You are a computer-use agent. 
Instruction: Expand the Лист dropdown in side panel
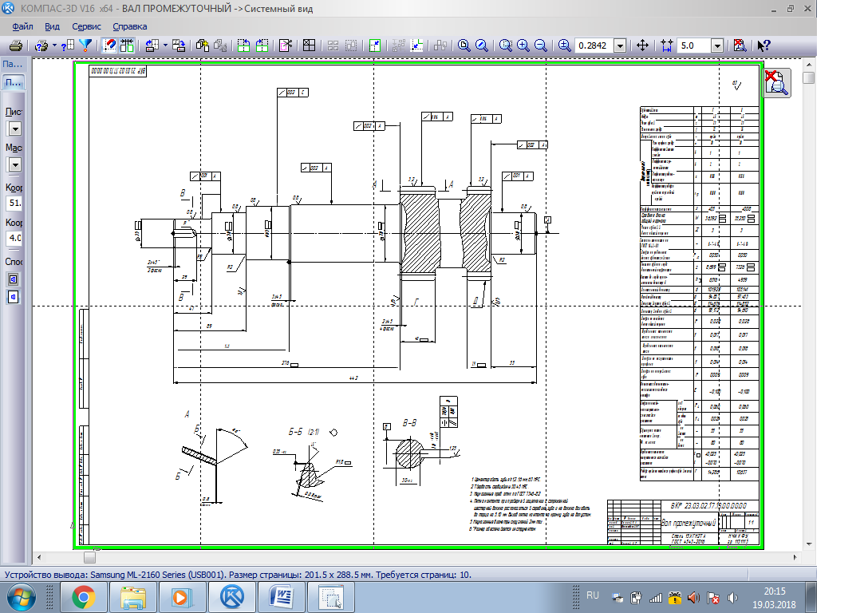[15, 129]
